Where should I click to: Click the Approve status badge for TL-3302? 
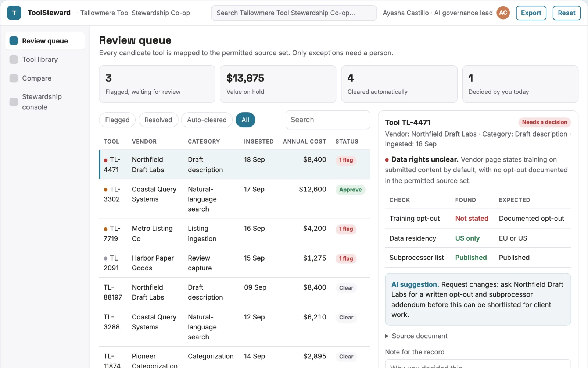coord(350,190)
